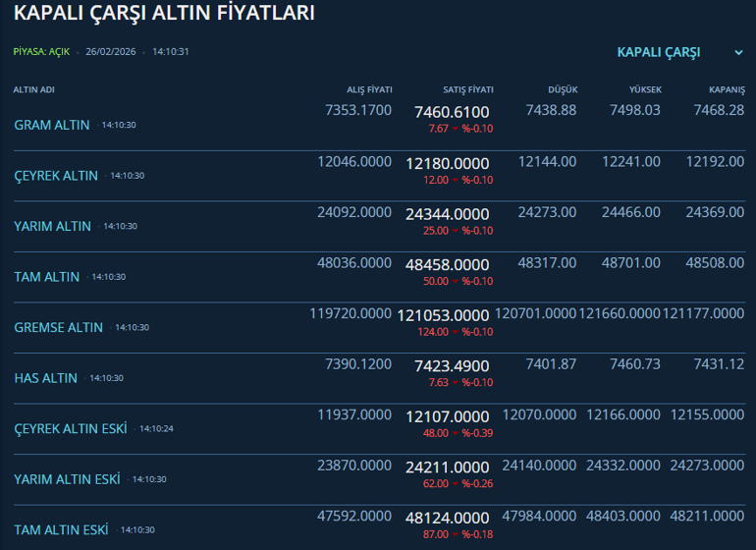Click the Kapanış column header
This screenshot has height=550, width=756.
(726, 89)
